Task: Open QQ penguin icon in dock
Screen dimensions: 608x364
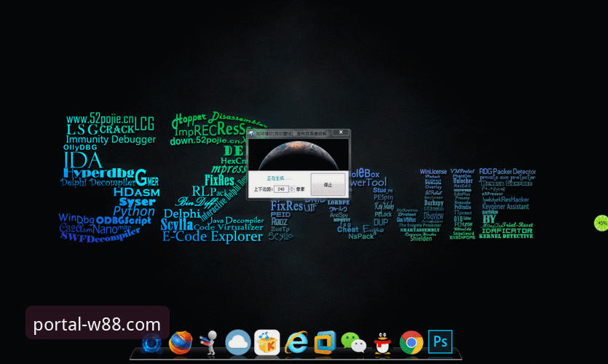Action: (383, 343)
